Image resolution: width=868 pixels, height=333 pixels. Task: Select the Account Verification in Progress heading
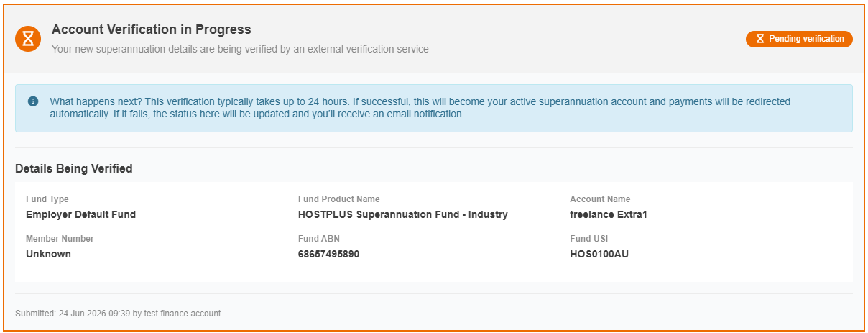coord(152,29)
